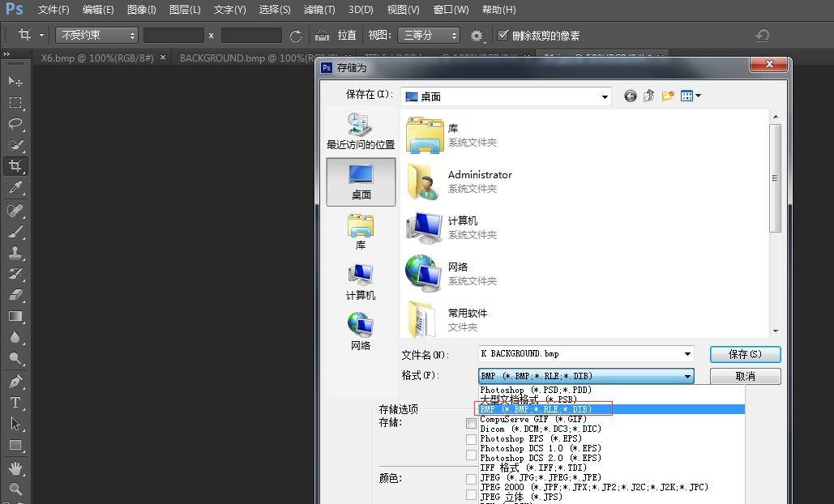Enable the checkbox next to 颜色
This screenshot has height=504, width=834.
471,478
